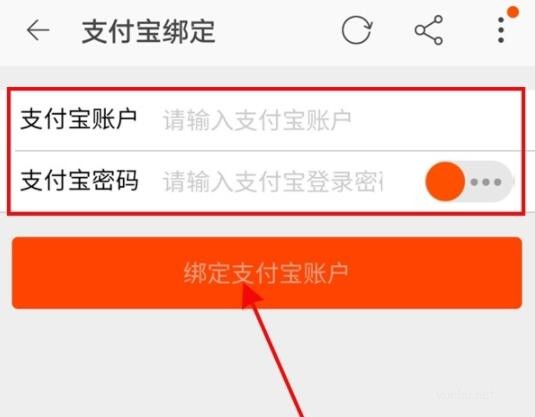Click empty space right of the account placeholder

(435, 120)
